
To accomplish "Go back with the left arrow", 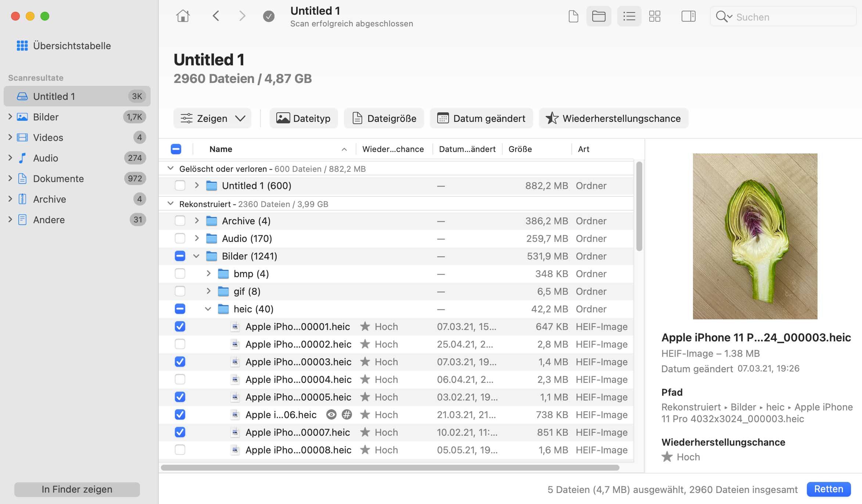I will point(216,16).
